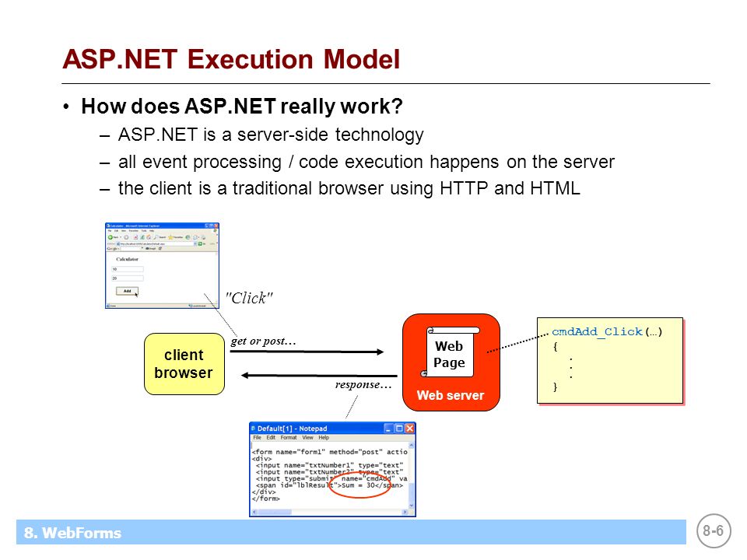This screenshot has height=560, width=747.
Task: Click the text box containing 20
Action: click(x=128, y=278)
